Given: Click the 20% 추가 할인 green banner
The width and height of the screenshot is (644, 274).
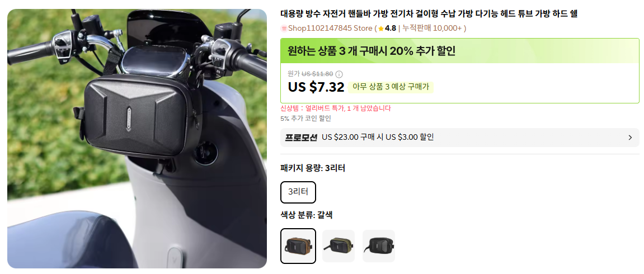Looking at the screenshot, I should click(x=459, y=51).
